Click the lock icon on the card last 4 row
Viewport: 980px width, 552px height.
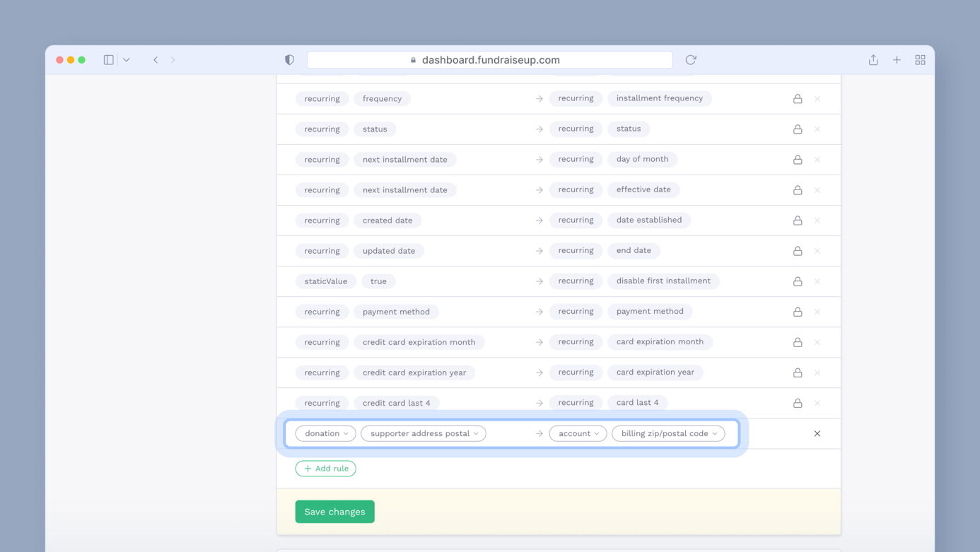(798, 403)
